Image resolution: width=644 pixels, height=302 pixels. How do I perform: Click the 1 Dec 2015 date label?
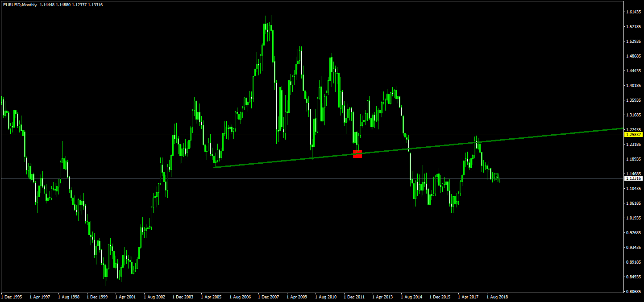pyautogui.click(x=440, y=297)
